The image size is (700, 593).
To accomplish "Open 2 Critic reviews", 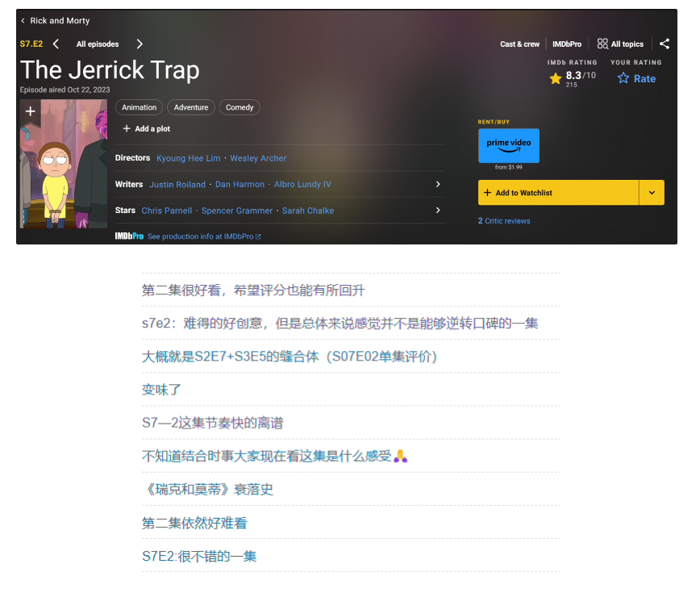I will pos(504,220).
